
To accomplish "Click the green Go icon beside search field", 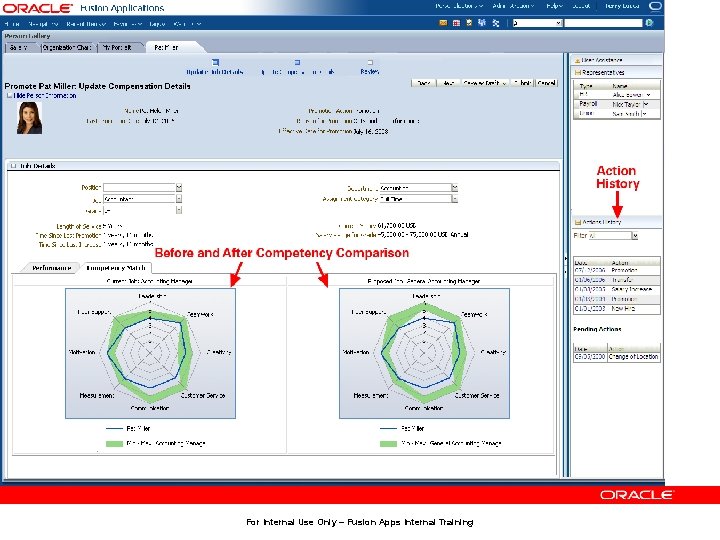I will 649,22.
